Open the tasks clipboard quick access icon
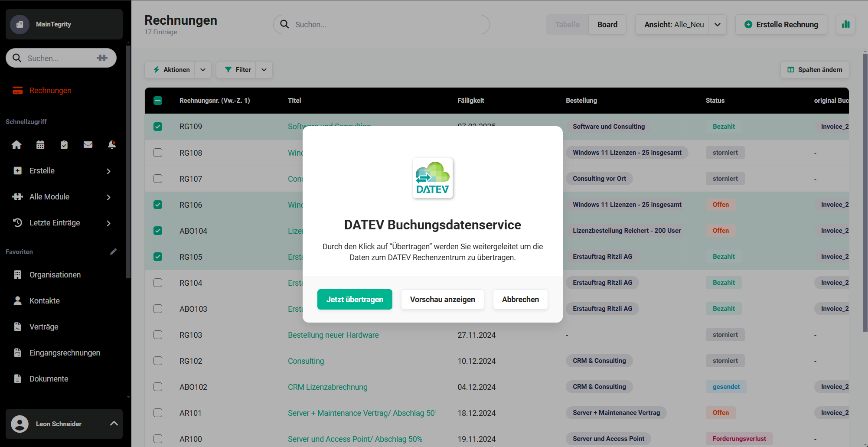 click(x=64, y=145)
